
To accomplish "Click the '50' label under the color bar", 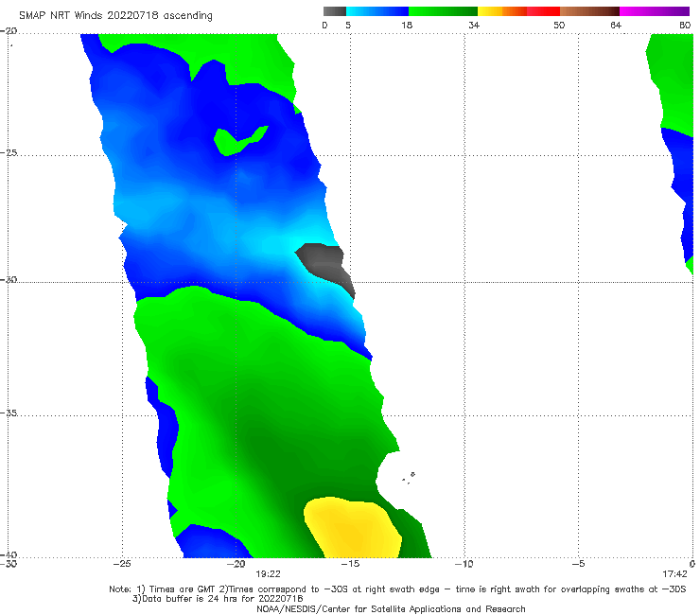I will point(559,25).
